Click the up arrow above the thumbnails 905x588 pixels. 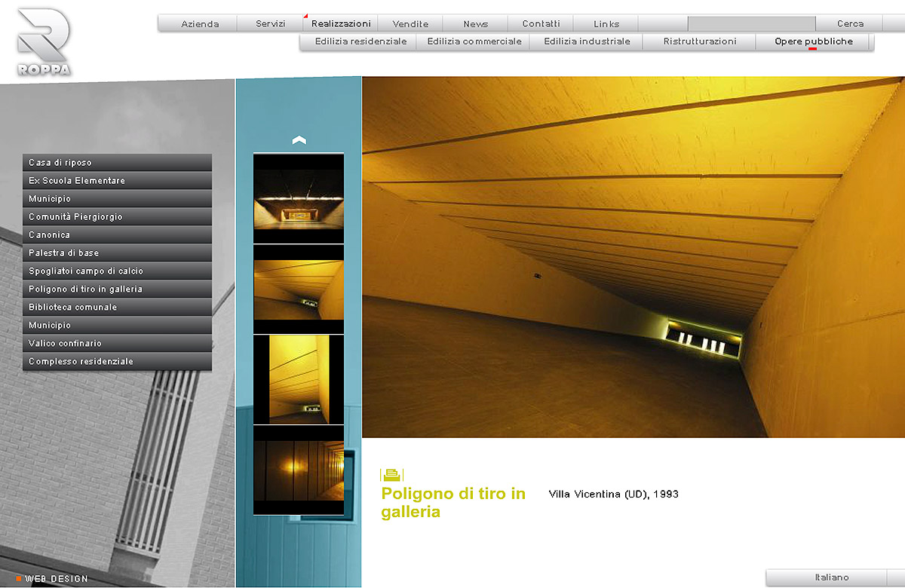[299, 140]
